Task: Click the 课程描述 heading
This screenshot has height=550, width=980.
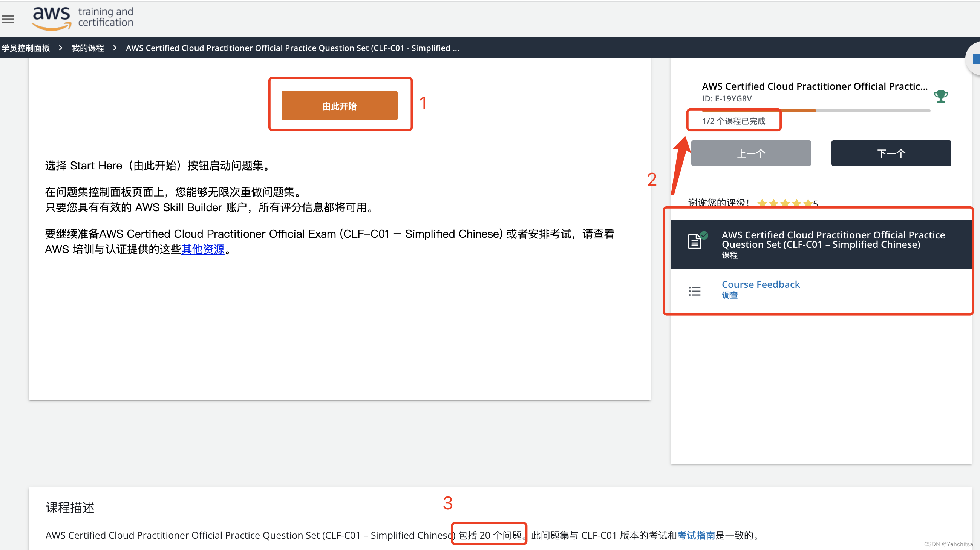Action: pyautogui.click(x=70, y=507)
